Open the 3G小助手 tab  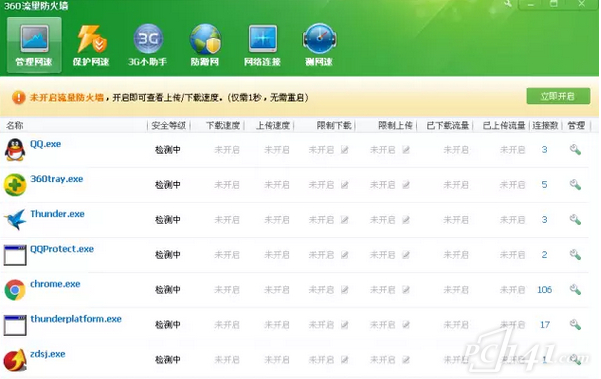click(x=148, y=45)
